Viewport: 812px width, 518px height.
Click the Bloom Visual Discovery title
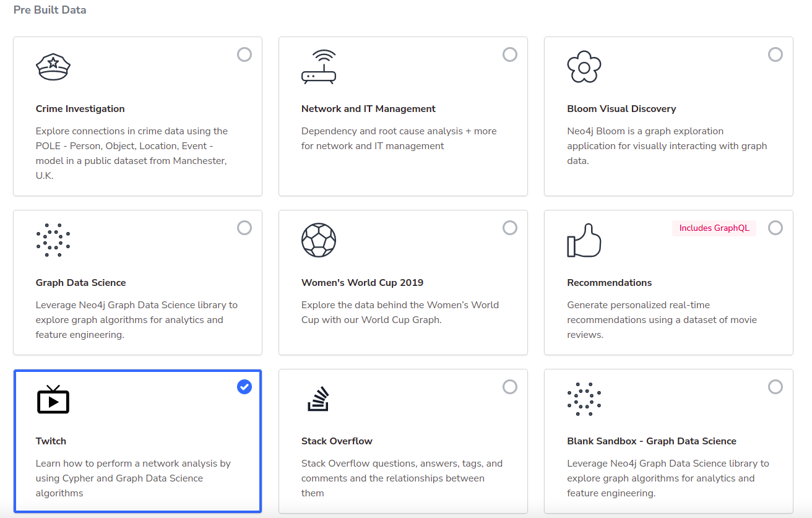[x=621, y=109]
